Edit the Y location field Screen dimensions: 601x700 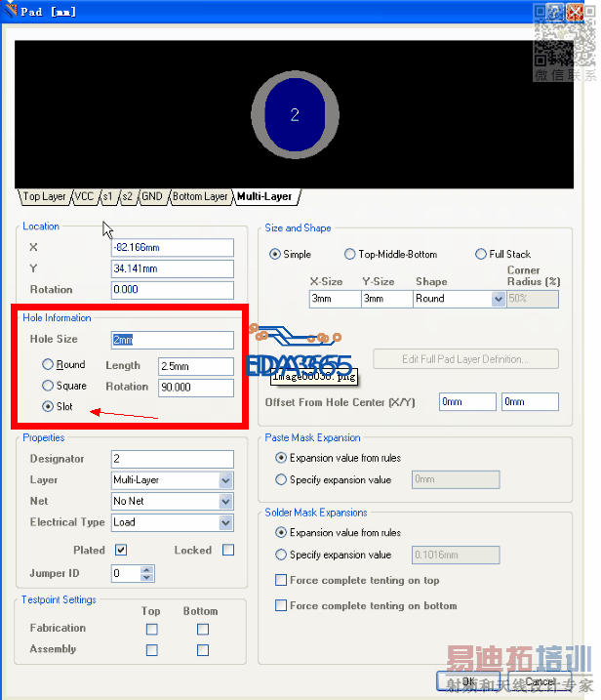173,268
